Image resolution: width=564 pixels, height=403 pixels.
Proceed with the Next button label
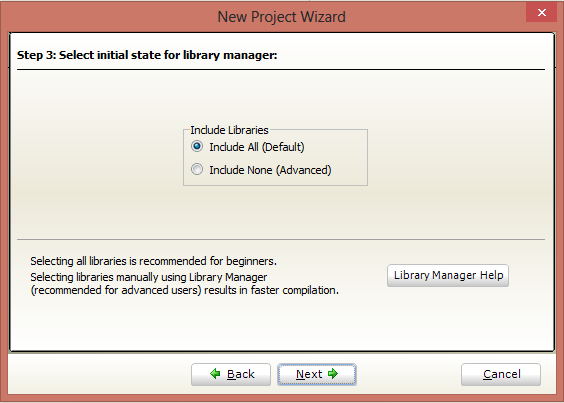click(x=309, y=374)
